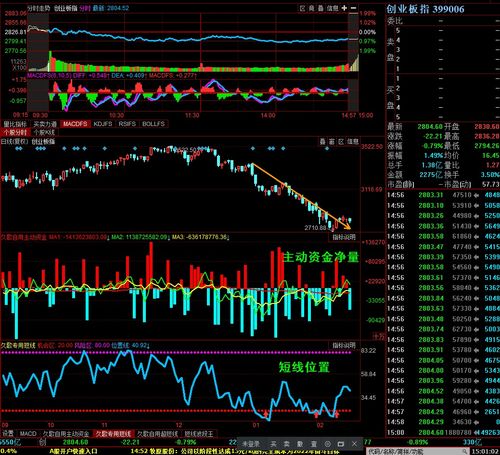
Task: Open 指标说明 for the 短线 indicator panel
Action: click(344, 345)
